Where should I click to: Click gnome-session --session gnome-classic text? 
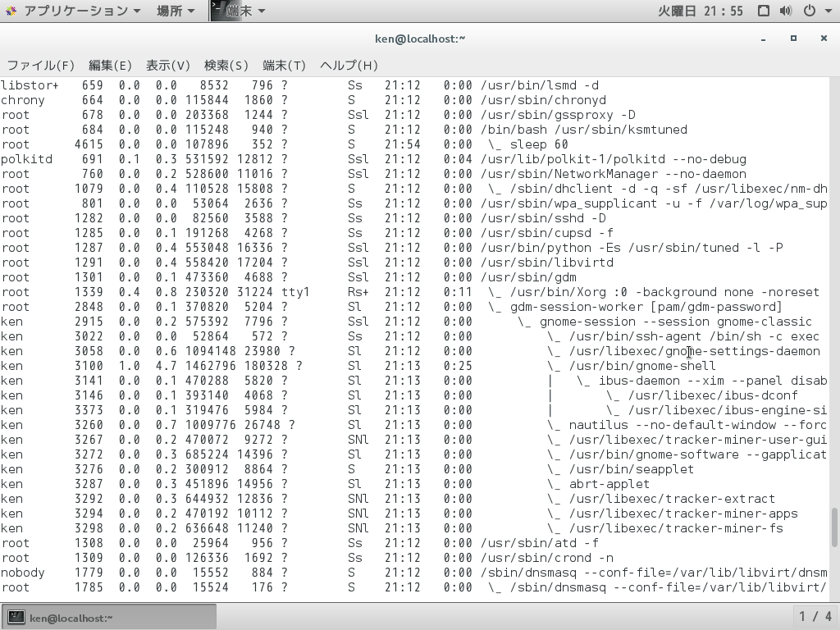(676, 322)
